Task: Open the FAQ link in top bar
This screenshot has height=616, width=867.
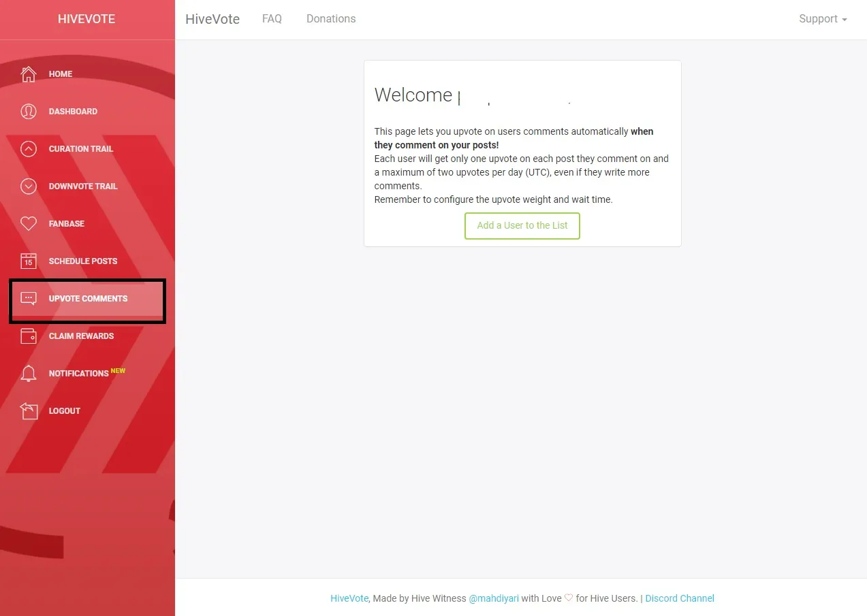Action: point(272,19)
